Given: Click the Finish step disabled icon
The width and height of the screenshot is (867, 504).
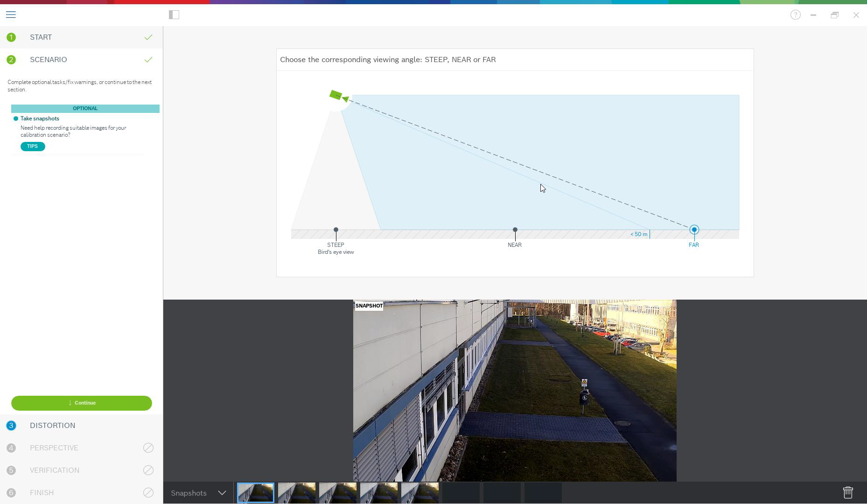Looking at the screenshot, I should 148,493.
